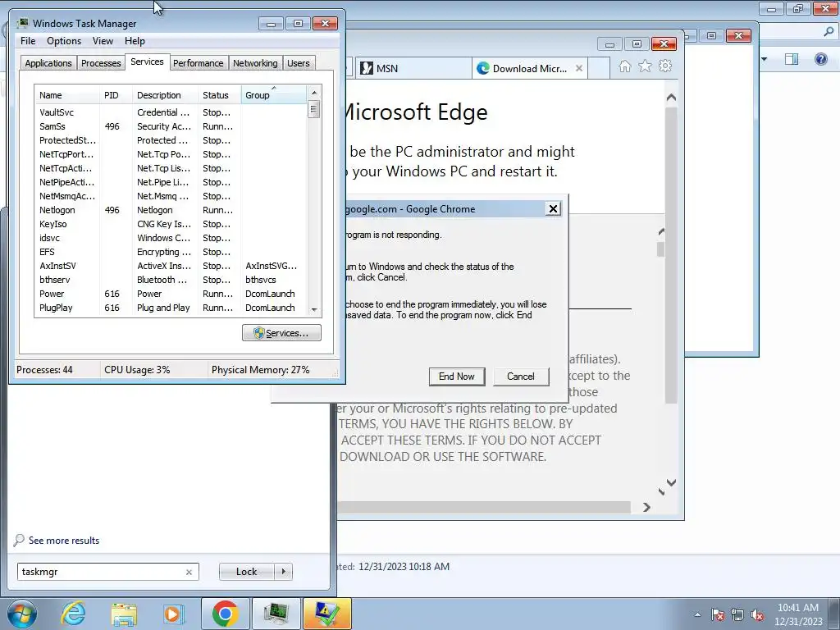Sort services by Group column

(274, 95)
